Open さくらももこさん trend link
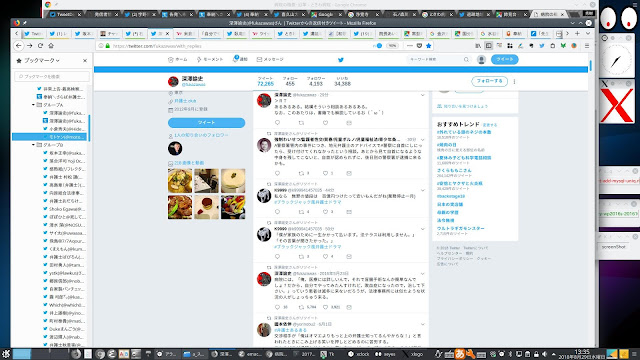This screenshot has width=640, height=360. tap(454, 170)
